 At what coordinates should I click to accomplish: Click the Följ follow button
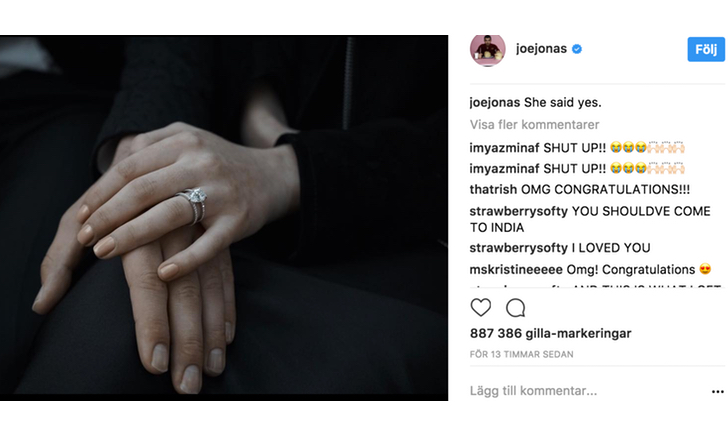click(x=706, y=49)
